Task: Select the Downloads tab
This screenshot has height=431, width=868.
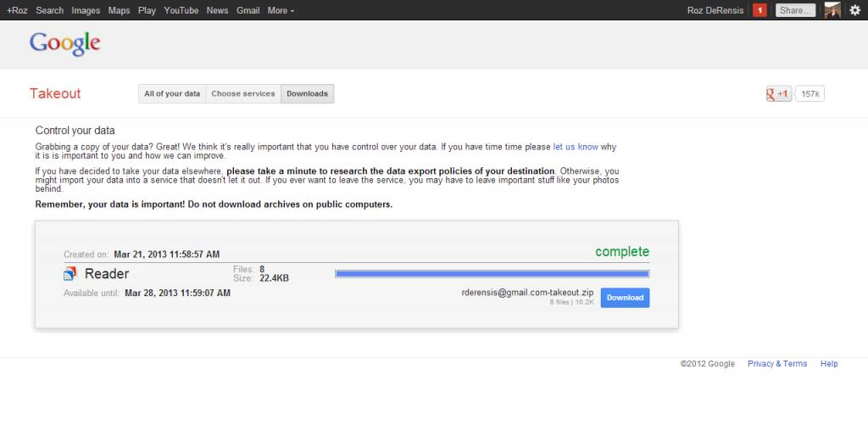Action: [x=307, y=94]
